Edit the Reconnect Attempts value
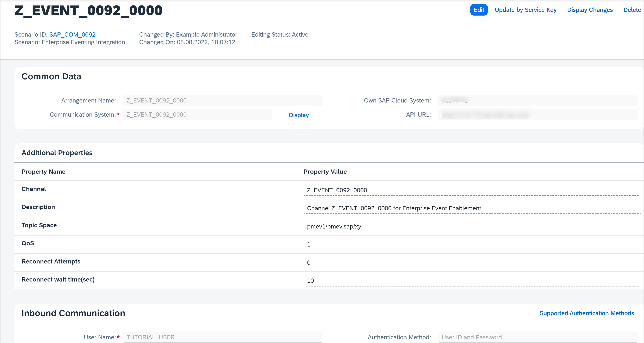644x343 pixels. 472,263
